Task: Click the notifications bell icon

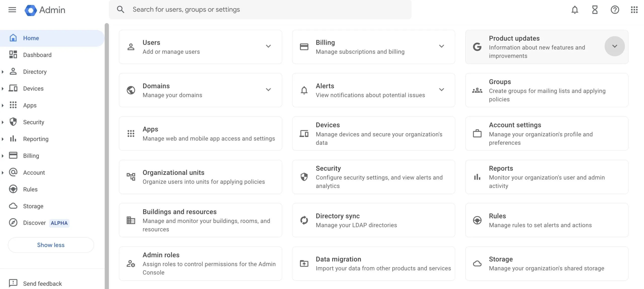Action: click(x=574, y=10)
